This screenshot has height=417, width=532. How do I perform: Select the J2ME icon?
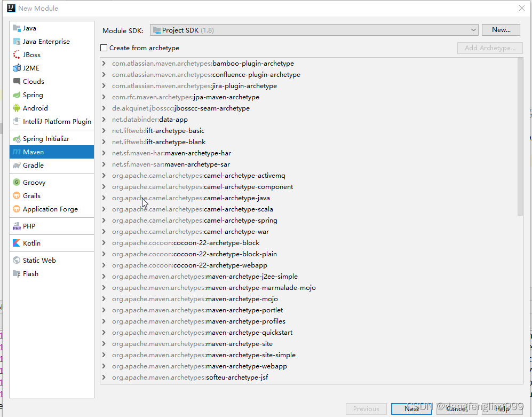pos(17,68)
